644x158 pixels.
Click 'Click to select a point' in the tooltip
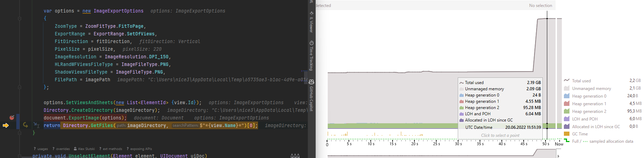point(500,135)
